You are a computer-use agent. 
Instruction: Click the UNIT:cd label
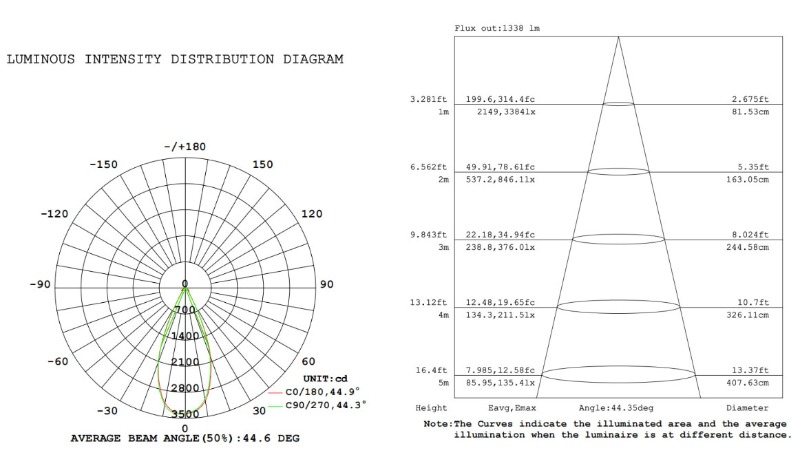point(323,378)
